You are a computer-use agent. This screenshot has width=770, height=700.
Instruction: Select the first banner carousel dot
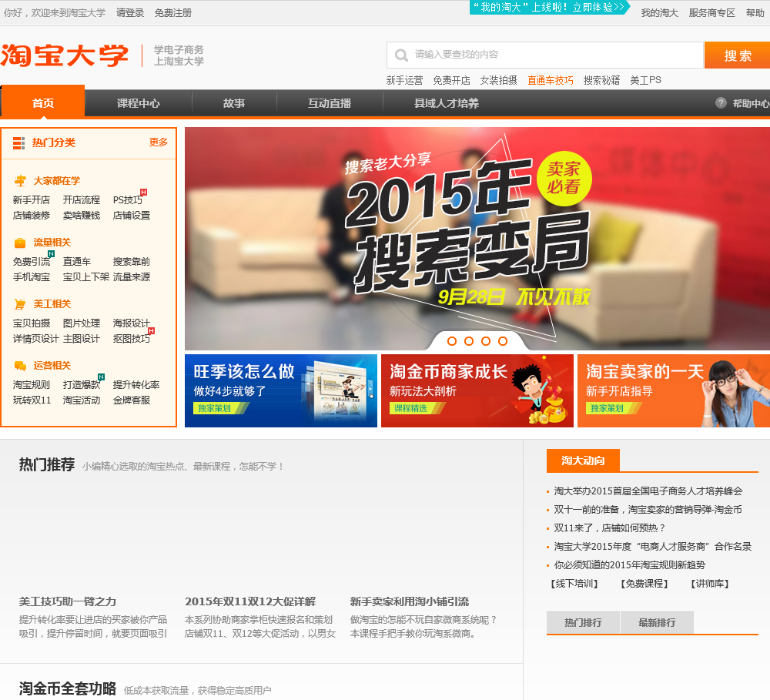pyautogui.click(x=452, y=341)
